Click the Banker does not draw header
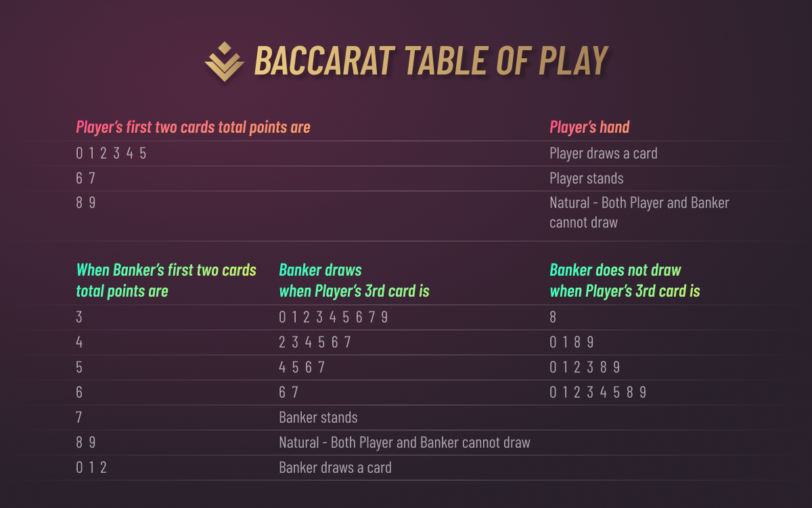The image size is (812, 508). tap(625, 280)
